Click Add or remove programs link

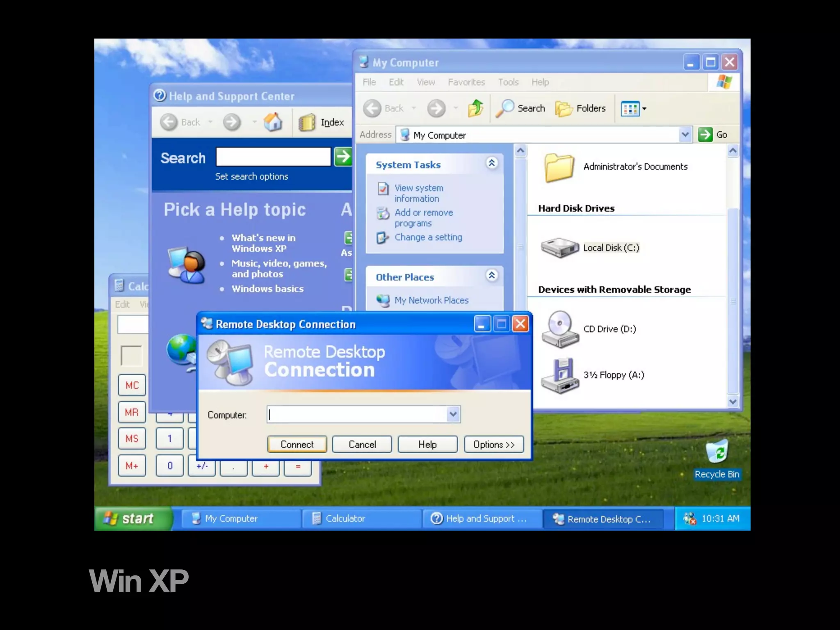pos(424,218)
